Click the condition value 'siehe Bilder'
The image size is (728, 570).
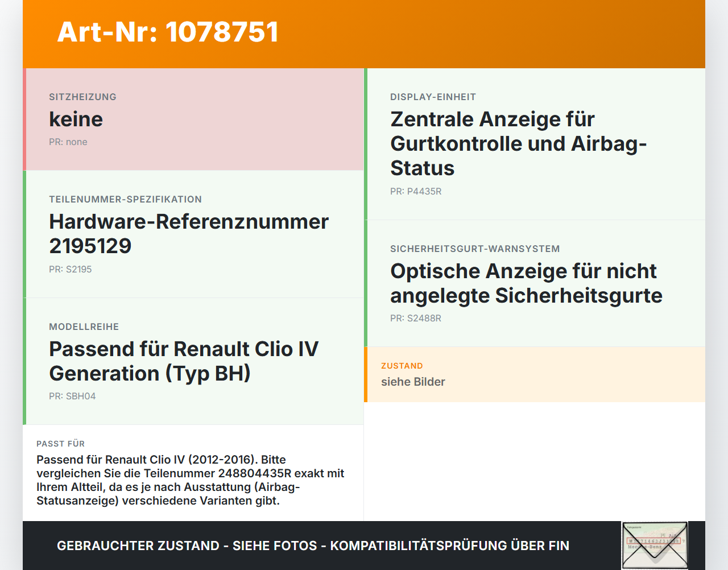pos(413,382)
